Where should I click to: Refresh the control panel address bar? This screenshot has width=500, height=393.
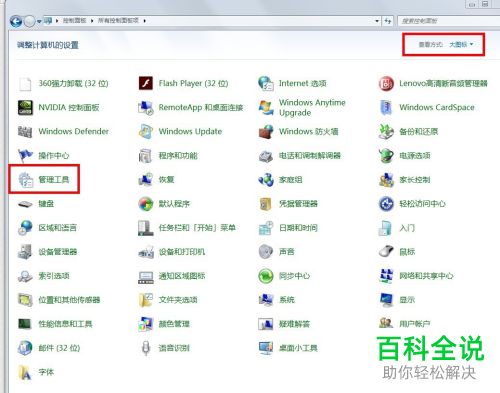tap(388, 21)
